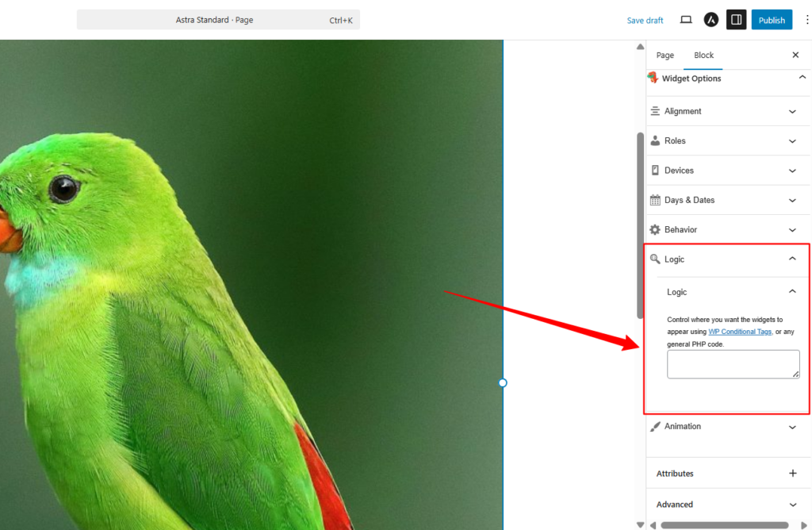Viewport: 812px width, 530px height.
Task: Open the WP Conditional Tags link
Action: pyautogui.click(x=740, y=332)
